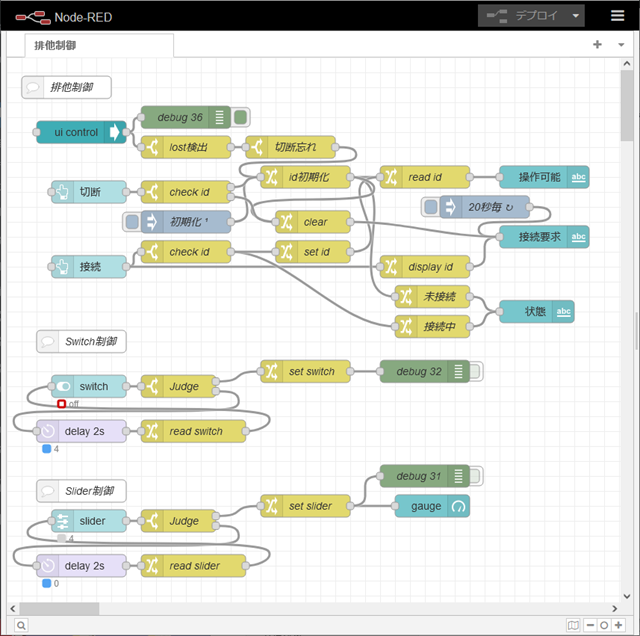Select the gauge node
Viewport: 640px width, 636px height.
(432, 506)
